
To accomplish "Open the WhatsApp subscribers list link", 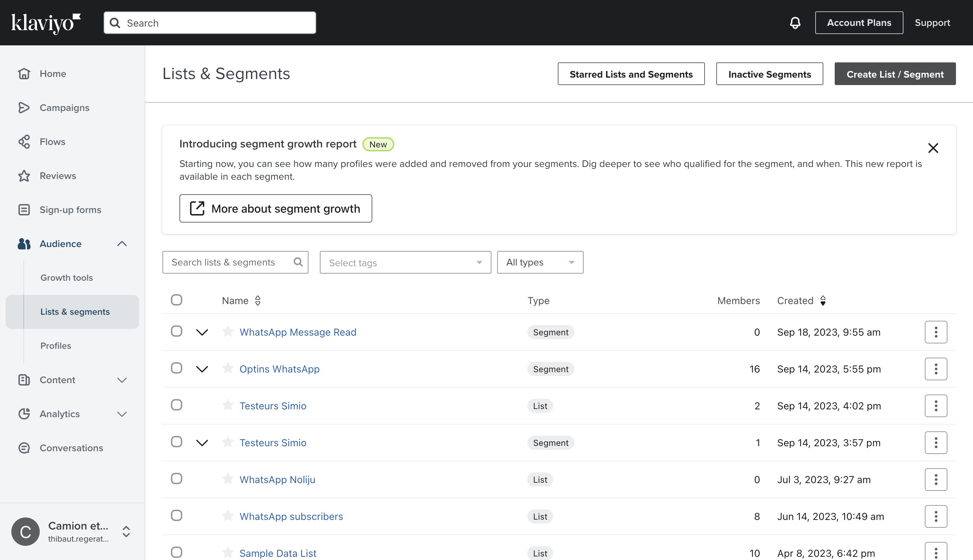I will (x=291, y=516).
